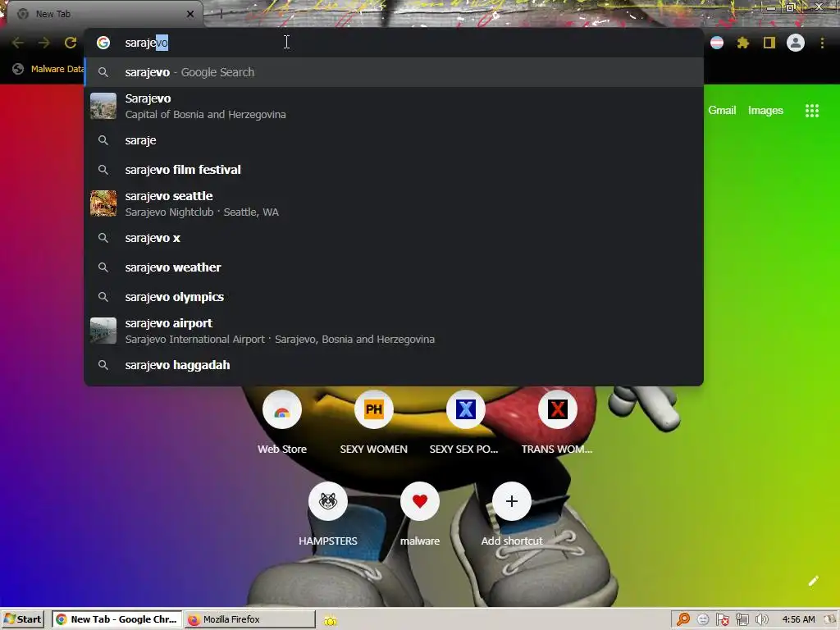Open the Extensions puzzle icon
This screenshot has height=630, width=840.
(742, 43)
